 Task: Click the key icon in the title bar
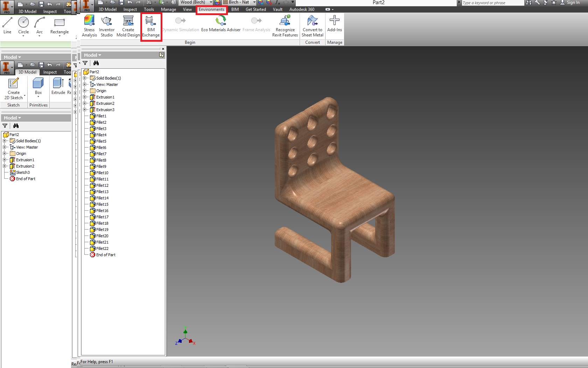point(537,2)
